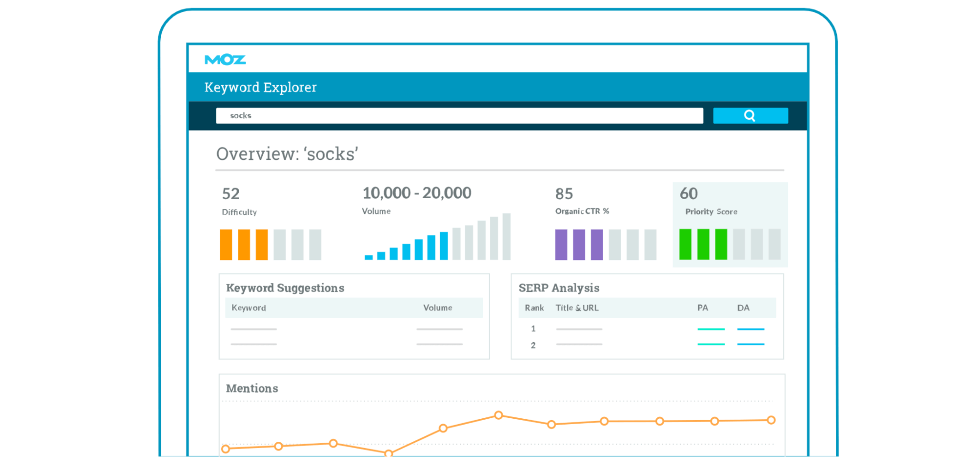The image size is (980, 457).
Task: Click the Keyword Explorer title
Action: 260,87
